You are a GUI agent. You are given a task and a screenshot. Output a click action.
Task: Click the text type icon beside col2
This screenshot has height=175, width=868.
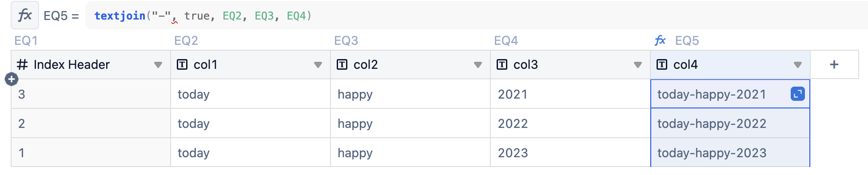(x=342, y=65)
